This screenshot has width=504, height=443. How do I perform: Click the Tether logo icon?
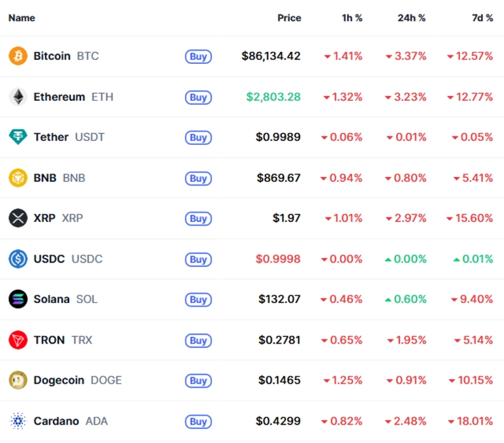pyautogui.click(x=18, y=137)
